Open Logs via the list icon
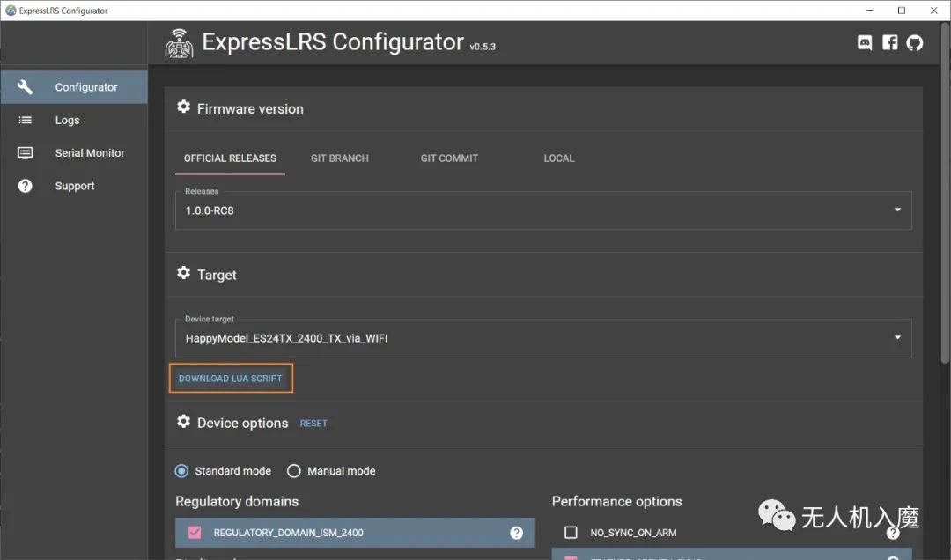Viewport: 951px width, 560px height. pyautogui.click(x=26, y=120)
